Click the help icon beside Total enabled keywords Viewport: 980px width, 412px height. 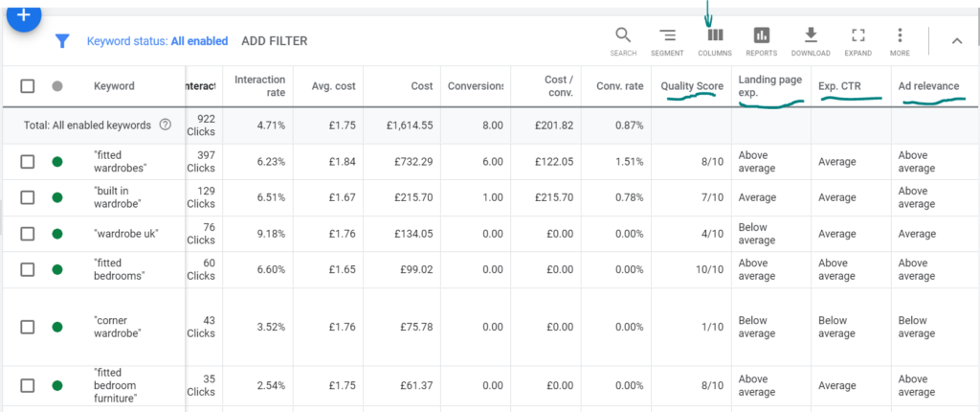165,125
